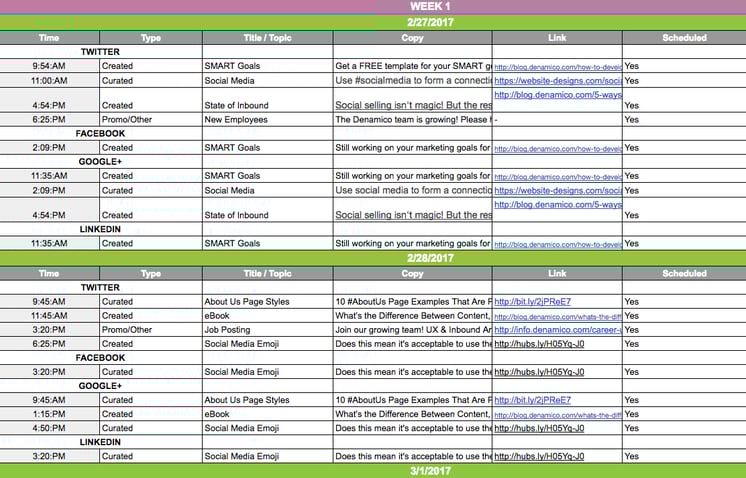Click the eBook topic in the 11:45:AM row
The image size is (746, 478).
[267, 316]
